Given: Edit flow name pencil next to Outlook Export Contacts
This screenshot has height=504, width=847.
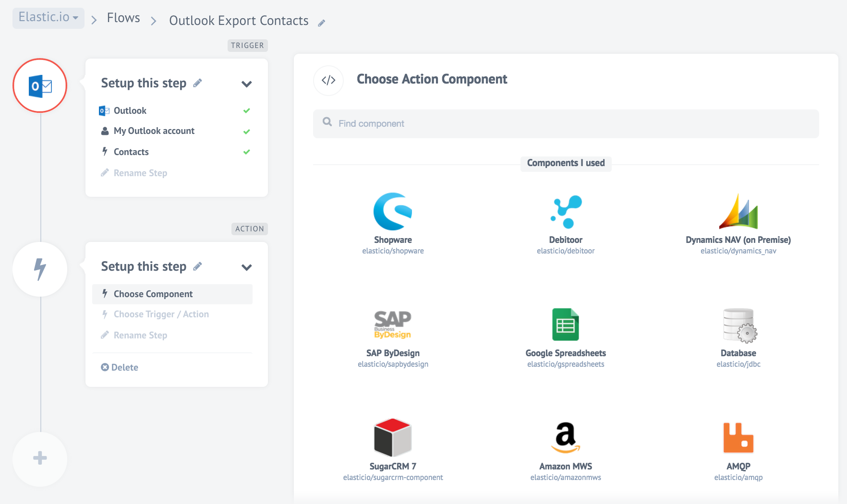Looking at the screenshot, I should point(322,23).
